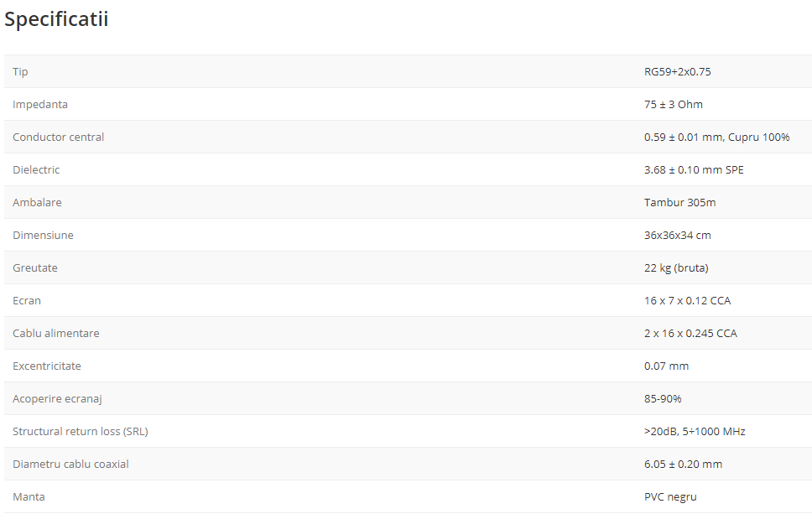
Task: Select the 85-90% coverage value
Action: (x=663, y=398)
